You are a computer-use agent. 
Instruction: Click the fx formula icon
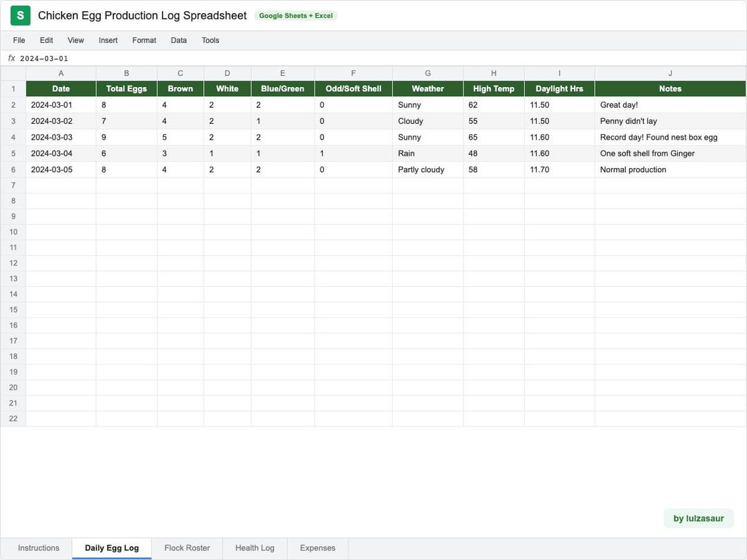tap(12, 58)
